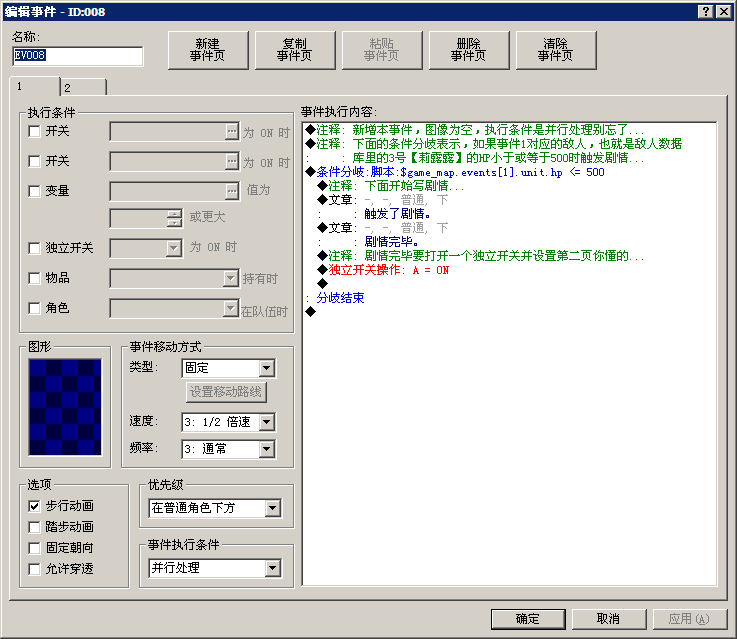
Task: Check the 物品 condition checkbox
Action: tap(34, 278)
